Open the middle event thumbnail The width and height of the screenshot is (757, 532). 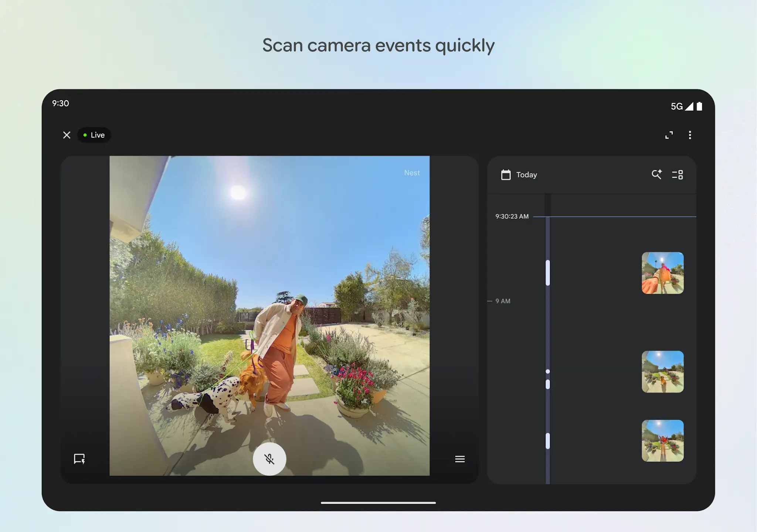pos(662,372)
